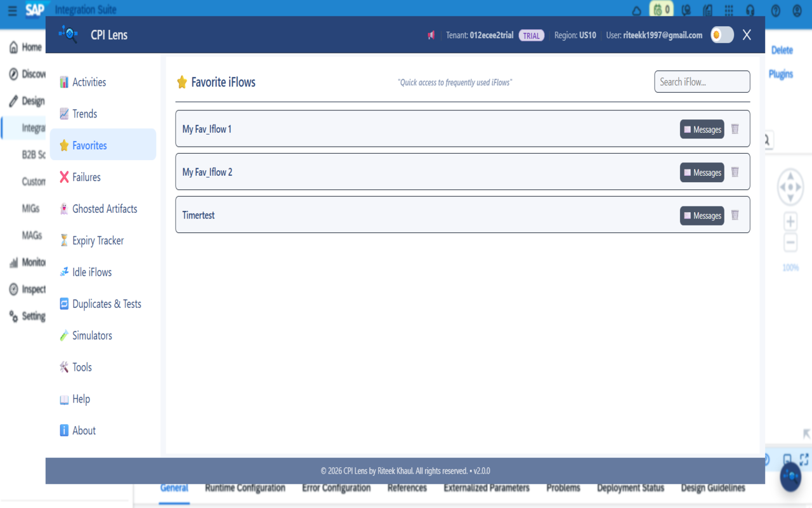Click the Search iFlow input field

pyautogui.click(x=702, y=81)
